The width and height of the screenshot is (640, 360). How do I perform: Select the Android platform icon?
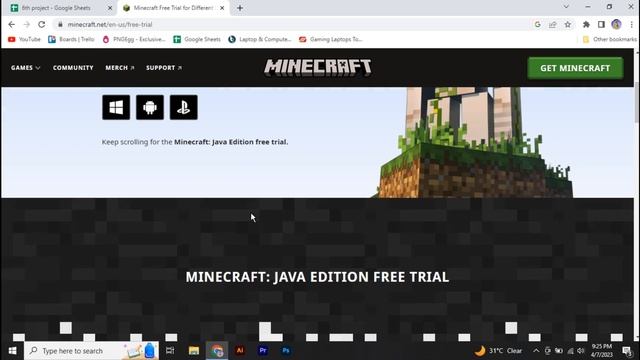[150, 107]
